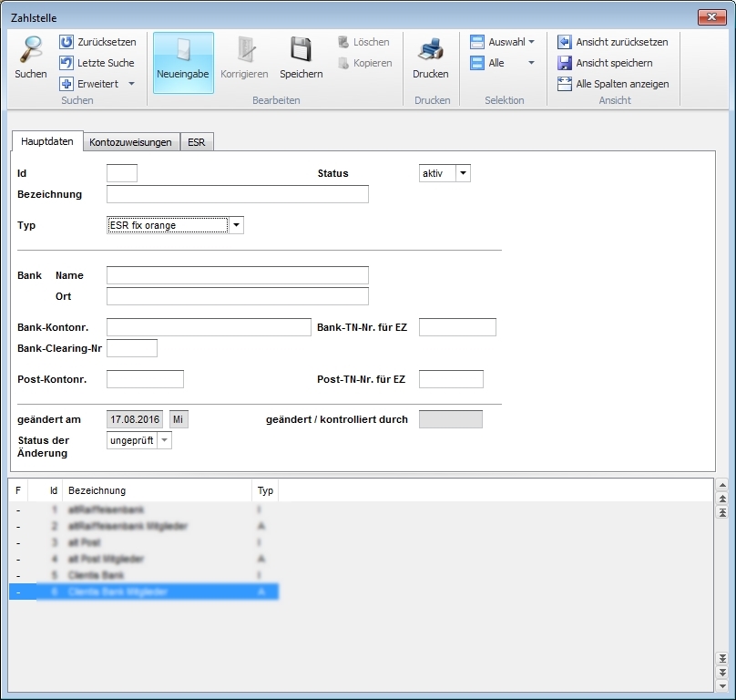Screen dimensions: 736x700
Task: Click the Ansicht speichern icon
Action: 564,63
